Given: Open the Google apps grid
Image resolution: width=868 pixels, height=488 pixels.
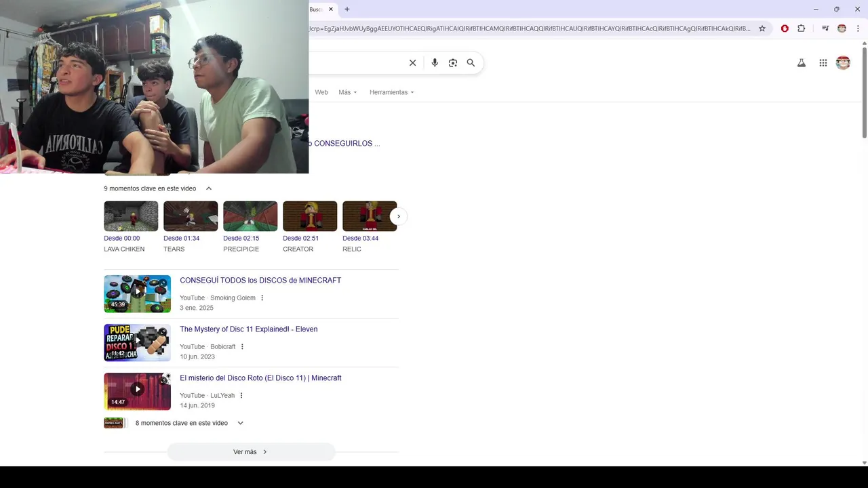Looking at the screenshot, I should [x=823, y=63].
